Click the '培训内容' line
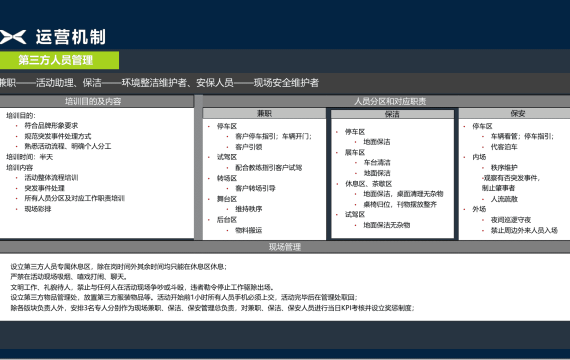This screenshot has height=360, width=570. pos(20,168)
